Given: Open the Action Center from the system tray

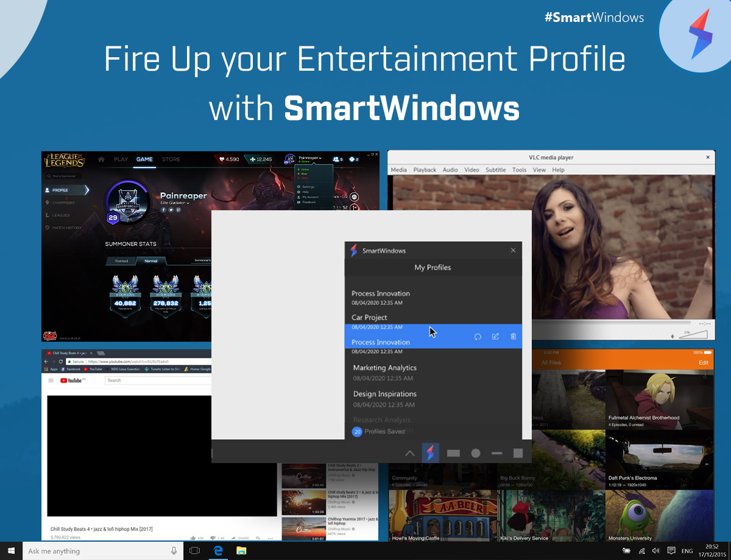Looking at the screenshot, I should coord(671,551).
